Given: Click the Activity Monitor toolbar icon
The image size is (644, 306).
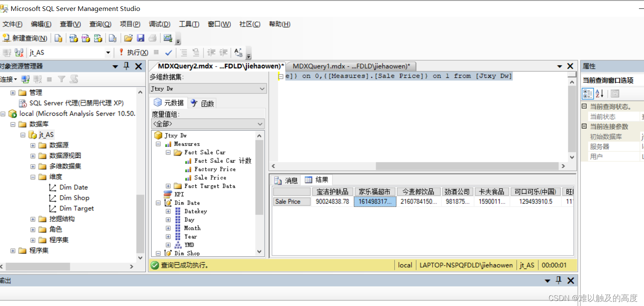Looking at the screenshot, I should [168, 38].
